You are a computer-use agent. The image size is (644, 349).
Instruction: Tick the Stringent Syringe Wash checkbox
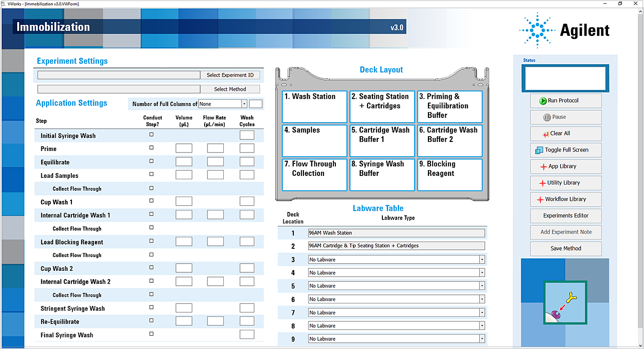(152, 307)
